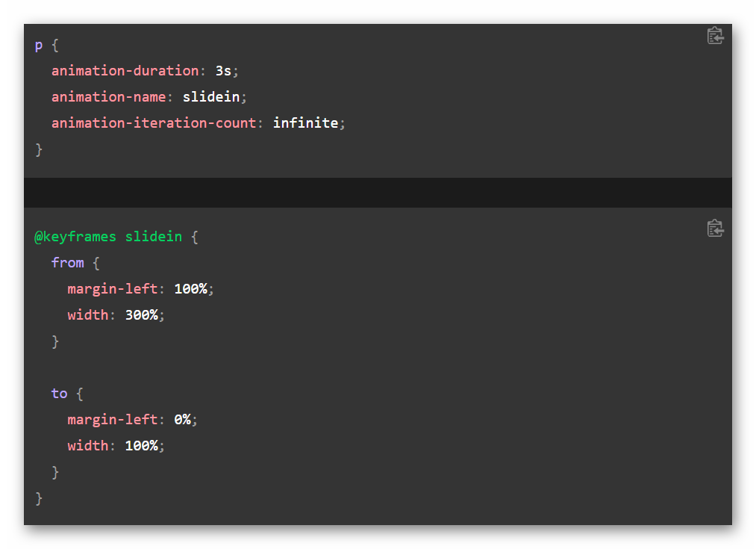Click the animation-name property
The image size is (756, 549).
point(108,97)
